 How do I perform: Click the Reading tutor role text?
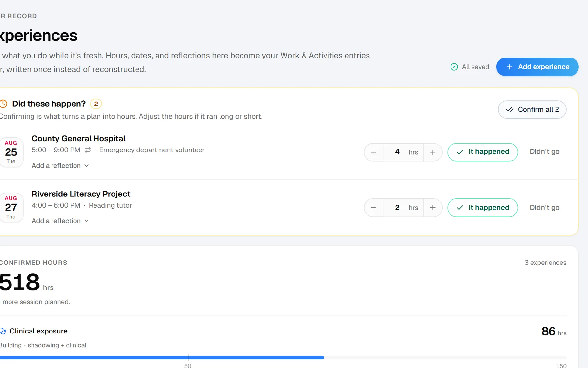[110, 205]
